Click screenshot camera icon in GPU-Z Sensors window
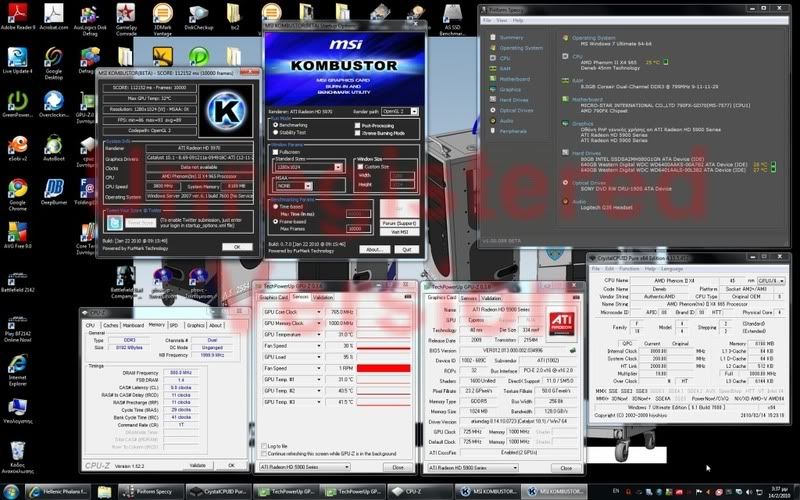Viewport: 800px width, 500px height. click(408, 296)
